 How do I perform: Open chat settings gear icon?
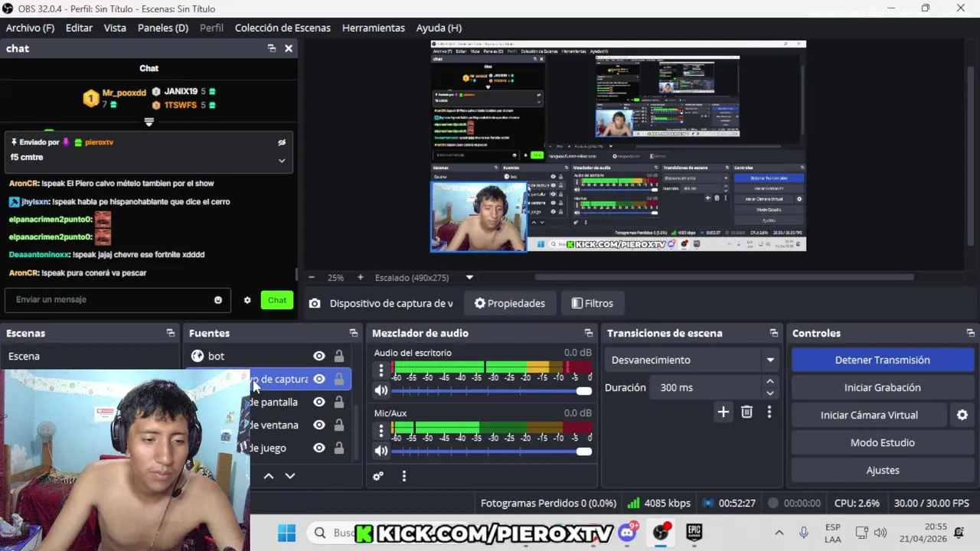(247, 300)
